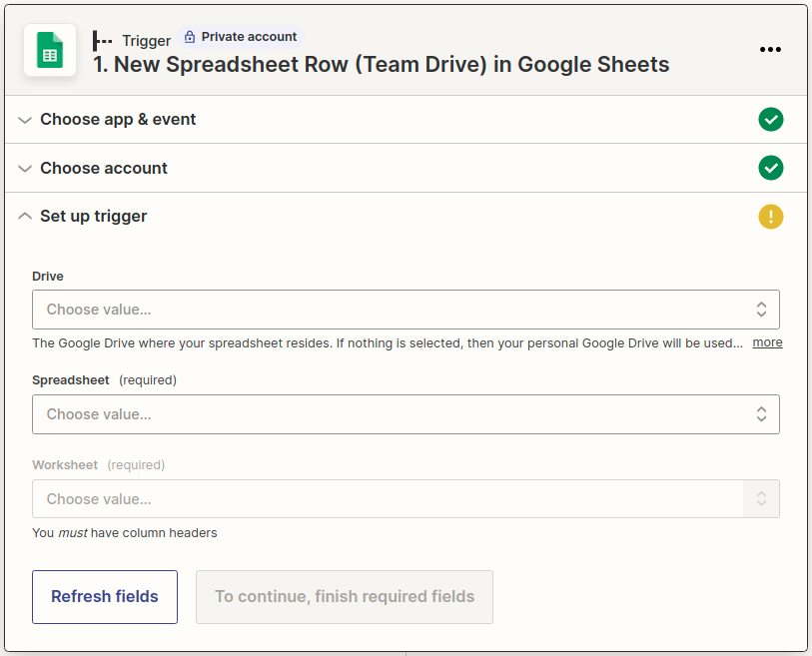Click yellow warning icon beside Set up trigger
812x656 pixels.
pos(771,217)
